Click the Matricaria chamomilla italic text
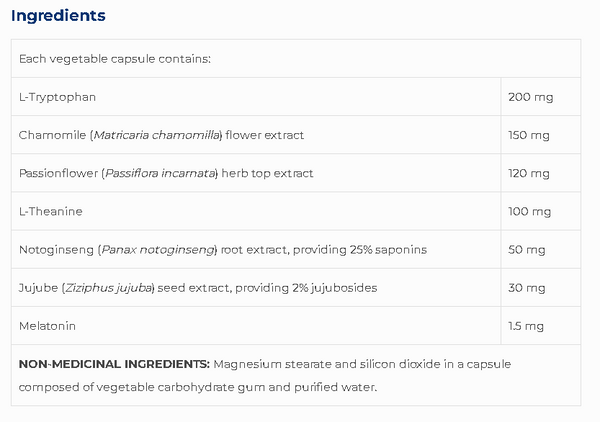The image size is (600, 422). coord(157,135)
